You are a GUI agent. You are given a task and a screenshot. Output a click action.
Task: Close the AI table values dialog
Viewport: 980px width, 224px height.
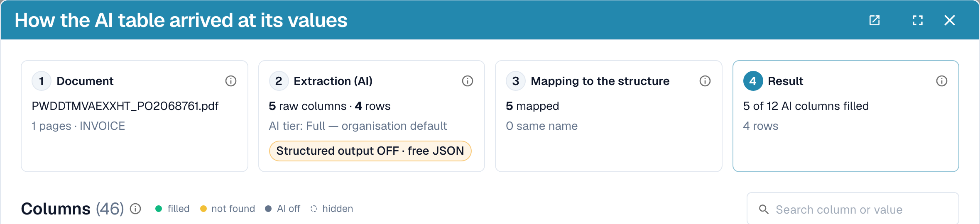point(950,20)
